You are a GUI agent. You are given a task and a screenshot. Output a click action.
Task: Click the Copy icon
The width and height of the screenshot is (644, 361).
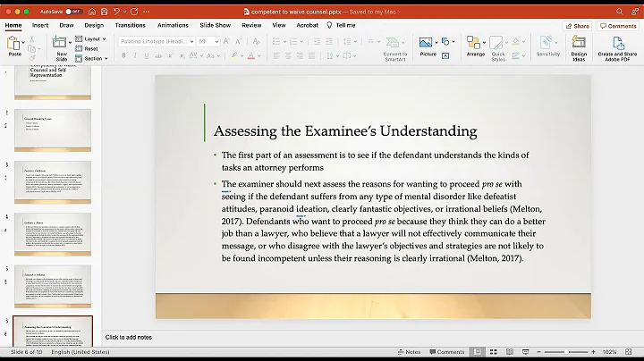click(31, 48)
